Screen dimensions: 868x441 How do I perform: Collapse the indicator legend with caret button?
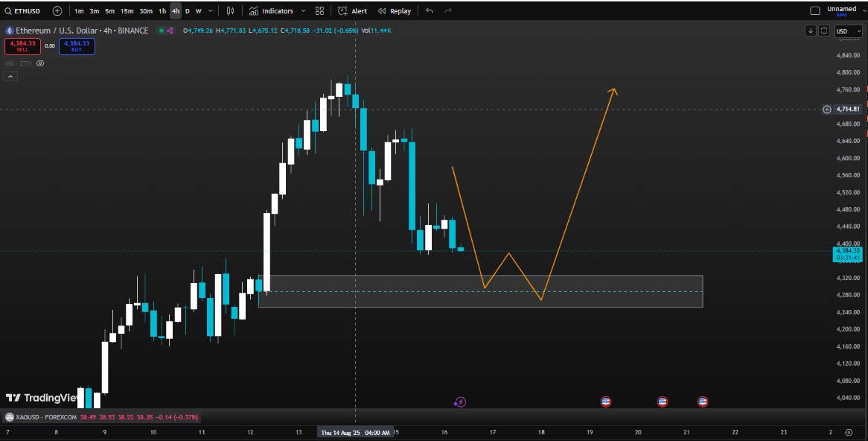(10, 77)
